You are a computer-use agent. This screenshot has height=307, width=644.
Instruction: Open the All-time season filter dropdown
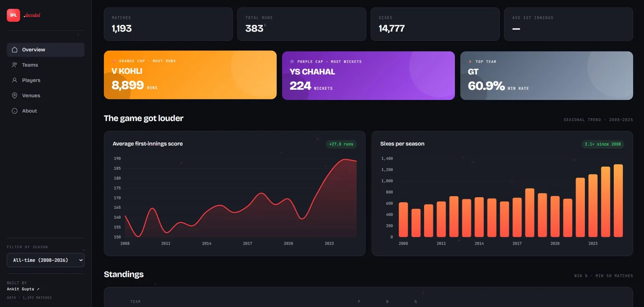click(45, 260)
